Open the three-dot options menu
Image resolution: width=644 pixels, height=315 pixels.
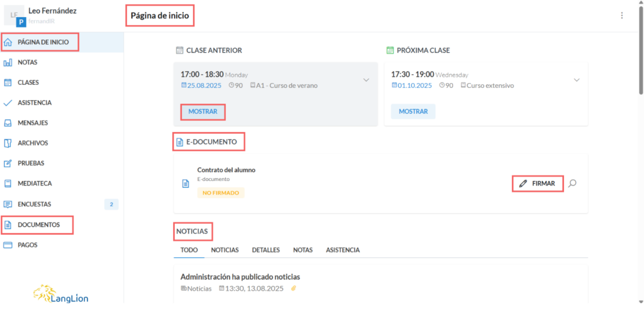pos(622,16)
